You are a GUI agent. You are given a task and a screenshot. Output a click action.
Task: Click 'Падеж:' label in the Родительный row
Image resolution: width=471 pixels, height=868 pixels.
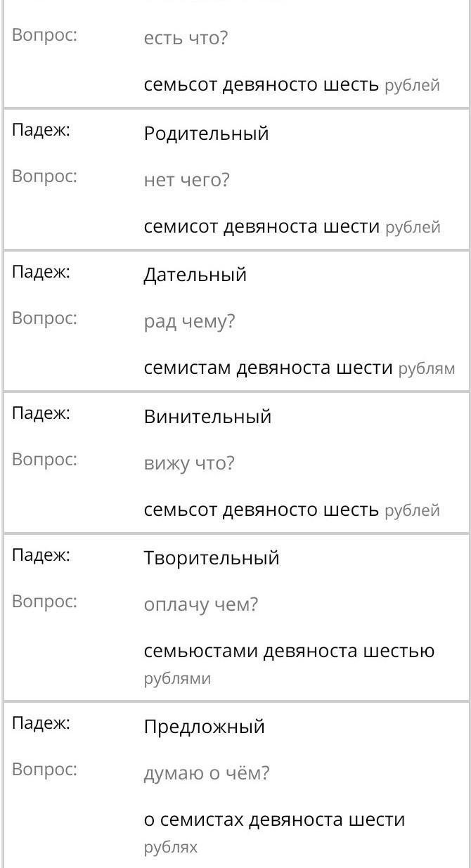coord(41,131)
